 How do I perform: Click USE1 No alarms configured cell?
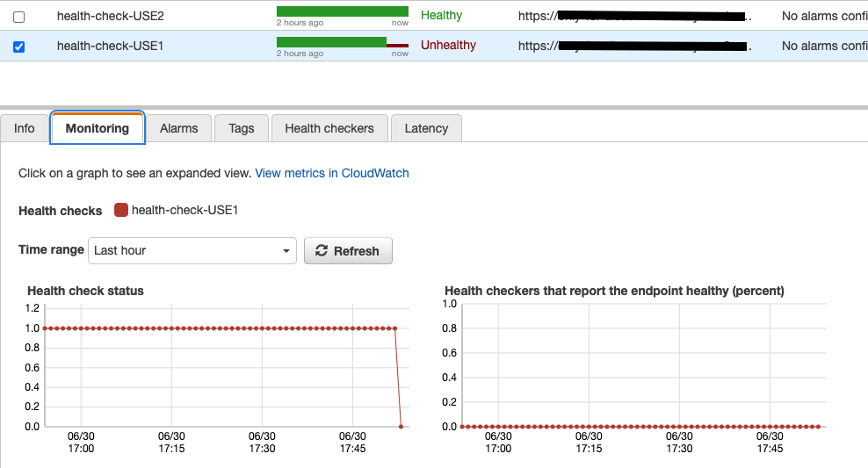(x=825, y=46)
